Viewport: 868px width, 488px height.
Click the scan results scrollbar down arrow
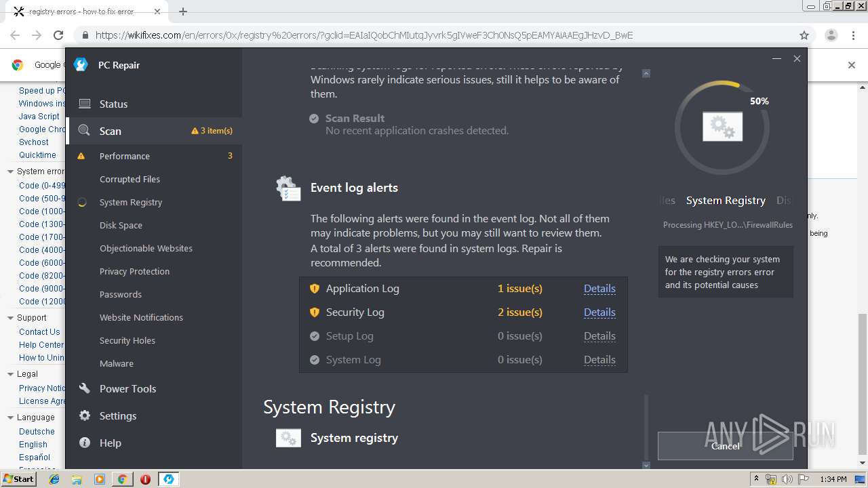[646, 465]
